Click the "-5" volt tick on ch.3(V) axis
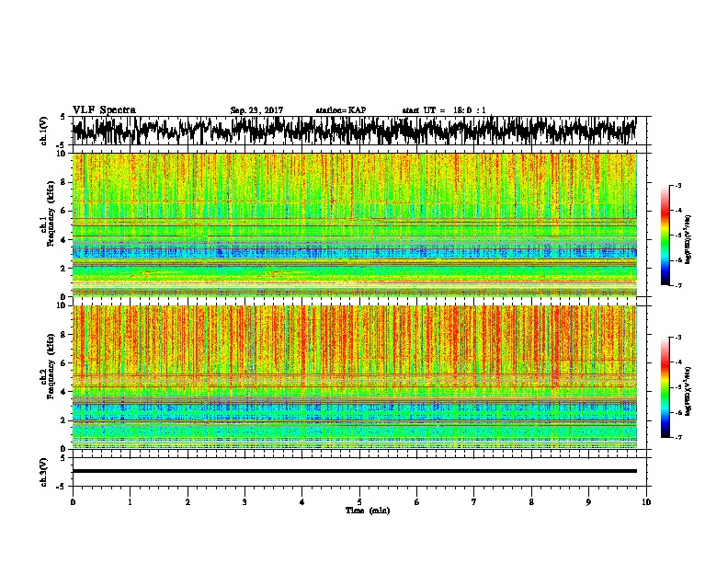The width and height of the screenshot is (728, 563). pos(62,487)
